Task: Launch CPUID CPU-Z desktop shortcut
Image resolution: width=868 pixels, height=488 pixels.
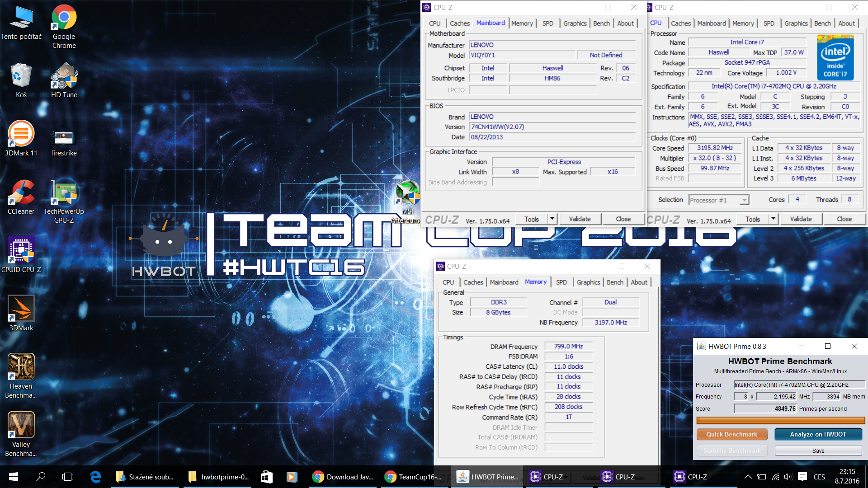Action: (x=21, y=255)
